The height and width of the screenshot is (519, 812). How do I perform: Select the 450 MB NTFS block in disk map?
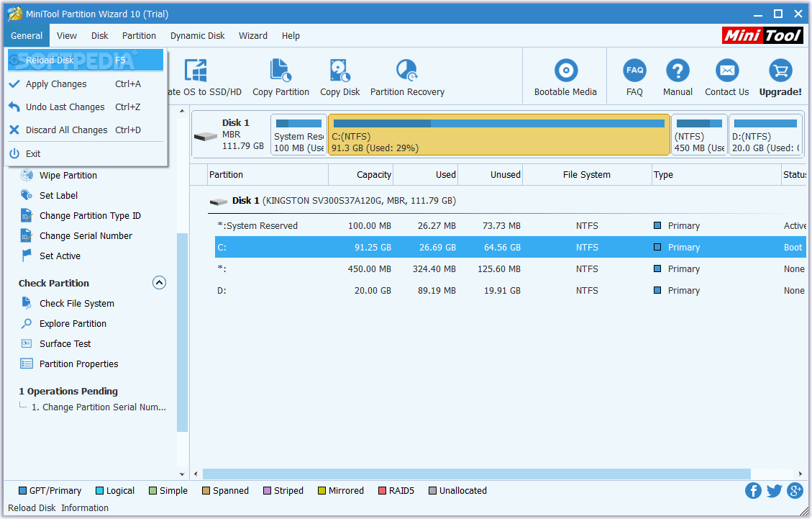point(699,135)
